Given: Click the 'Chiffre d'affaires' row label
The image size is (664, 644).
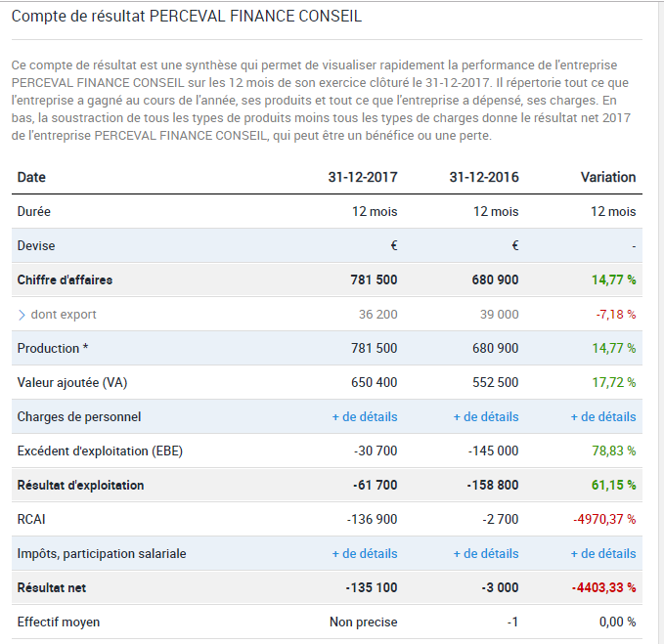Looking at the screenshot, I should 65,279.
